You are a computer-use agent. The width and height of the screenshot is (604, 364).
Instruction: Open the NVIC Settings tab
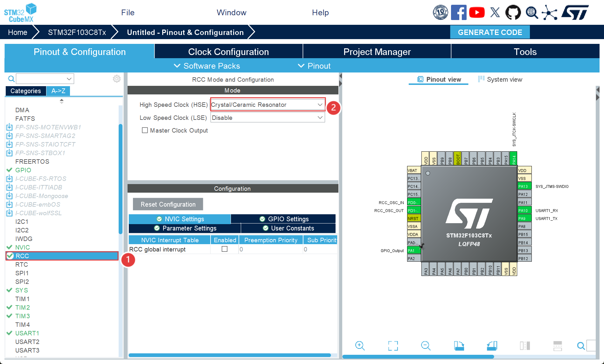[x=180, y=219]
